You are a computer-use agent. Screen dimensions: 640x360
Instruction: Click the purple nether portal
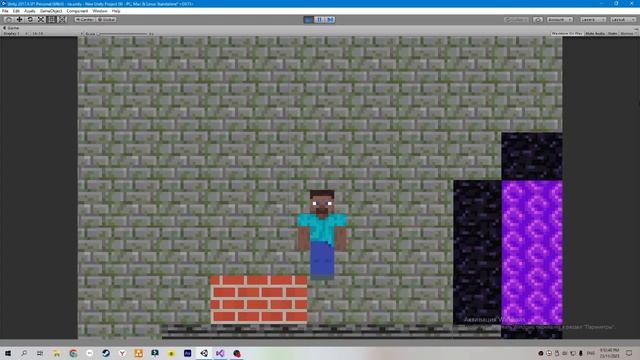[x=532, y=253]
